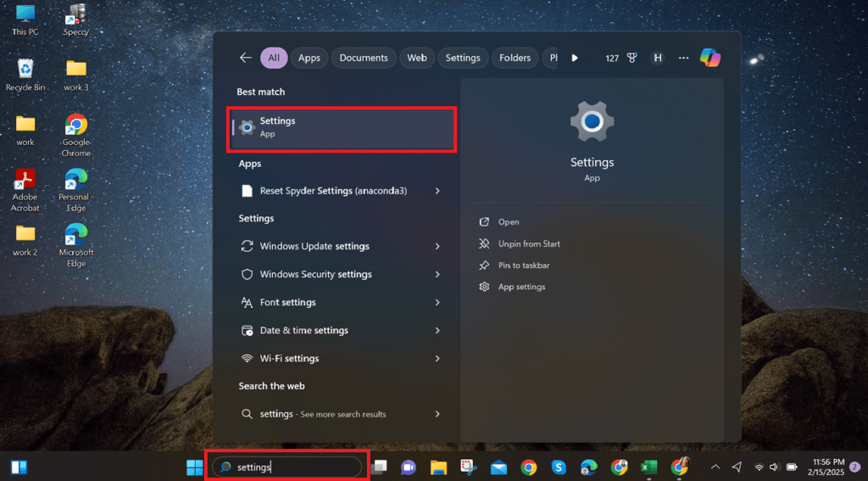868x481 pixels.
Task: Click the battery tray icon
Action: [792, 467]
